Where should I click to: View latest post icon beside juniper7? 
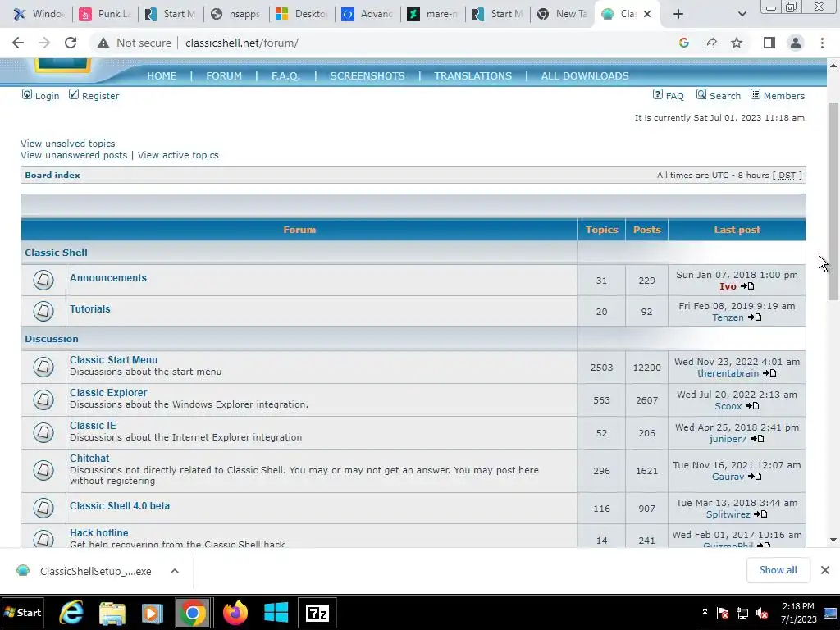(757, 439)
